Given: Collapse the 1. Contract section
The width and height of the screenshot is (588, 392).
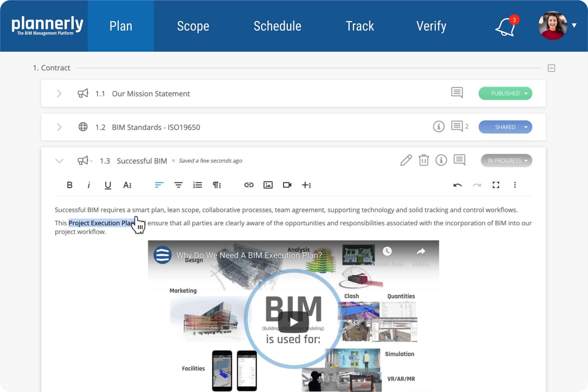Looking at the screenshot, I should coord(551,68).
